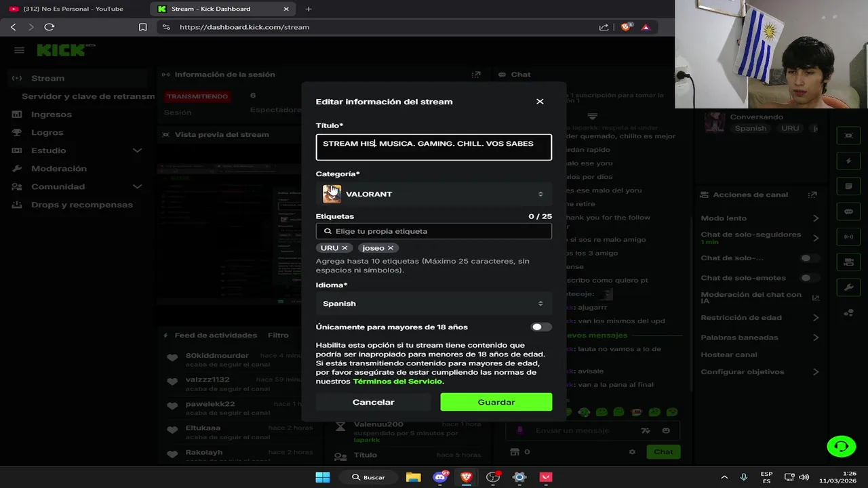The image size is (868, 488).
Task: Click the note icon in right sidebar
Action: click(848, 186)
